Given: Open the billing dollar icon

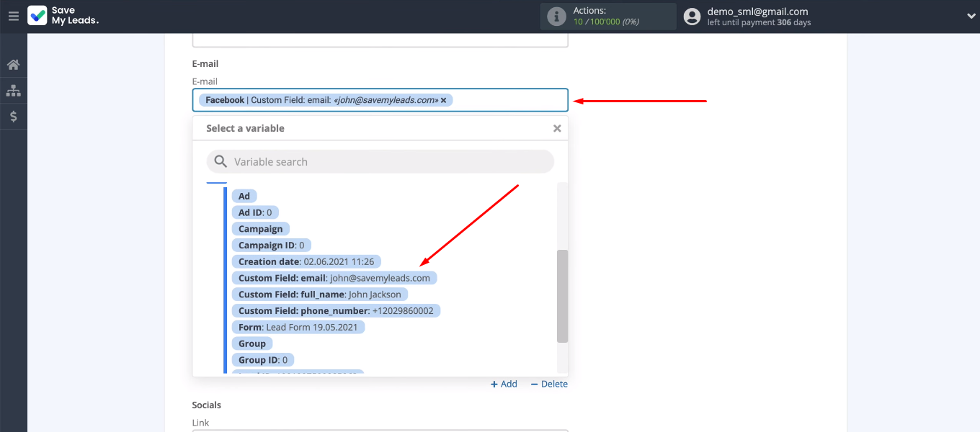Looking at the screenshot, I should tap(13, 116).
